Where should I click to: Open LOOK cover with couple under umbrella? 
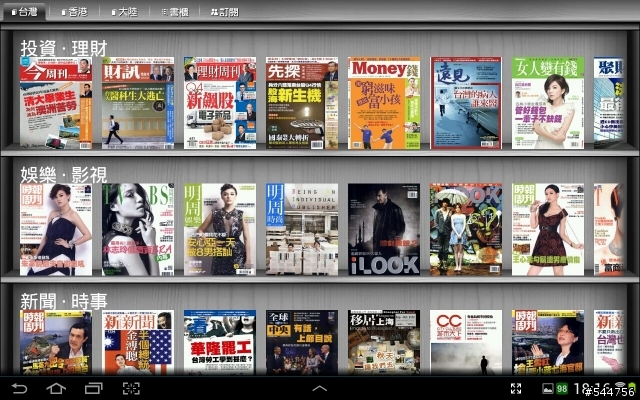tap(466, 229)
